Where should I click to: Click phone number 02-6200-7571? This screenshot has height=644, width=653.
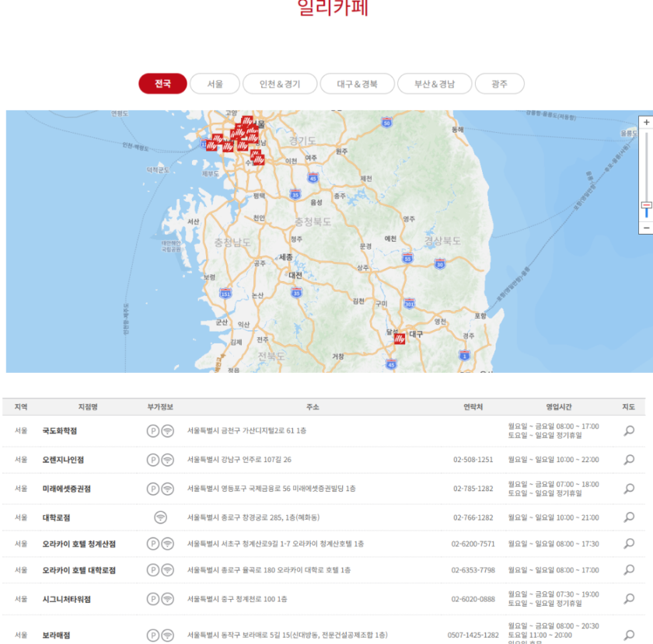point(473,544)
